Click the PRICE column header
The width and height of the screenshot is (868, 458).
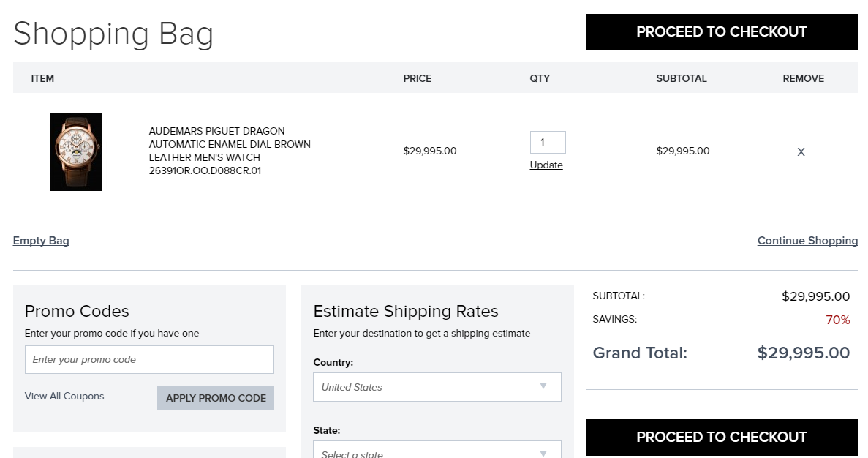(x=418, y=78)
